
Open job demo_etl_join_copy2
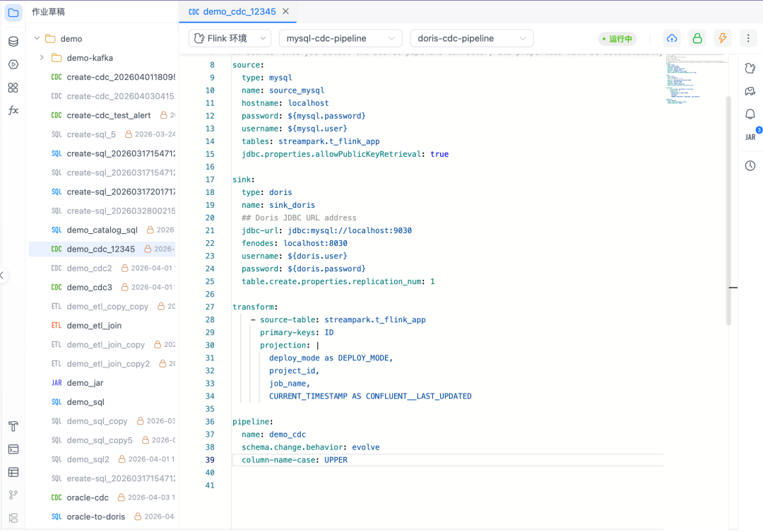coord(108,364)
